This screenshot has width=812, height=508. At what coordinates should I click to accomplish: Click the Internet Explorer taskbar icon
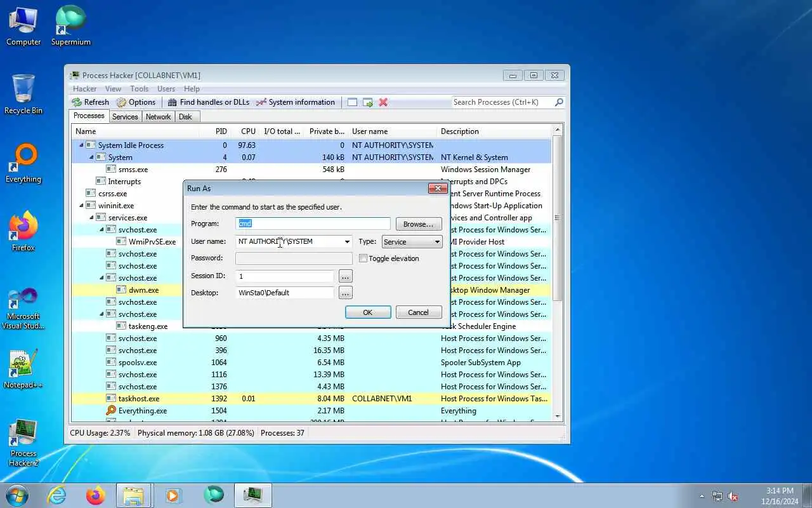click(57, 495)
